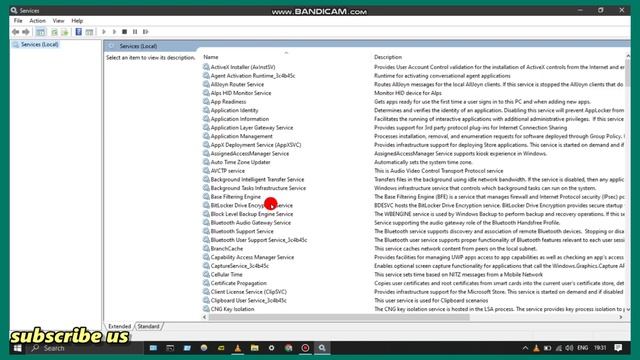Click the gear icon beside ActiveX Installer (AxInstSV)

206,67
